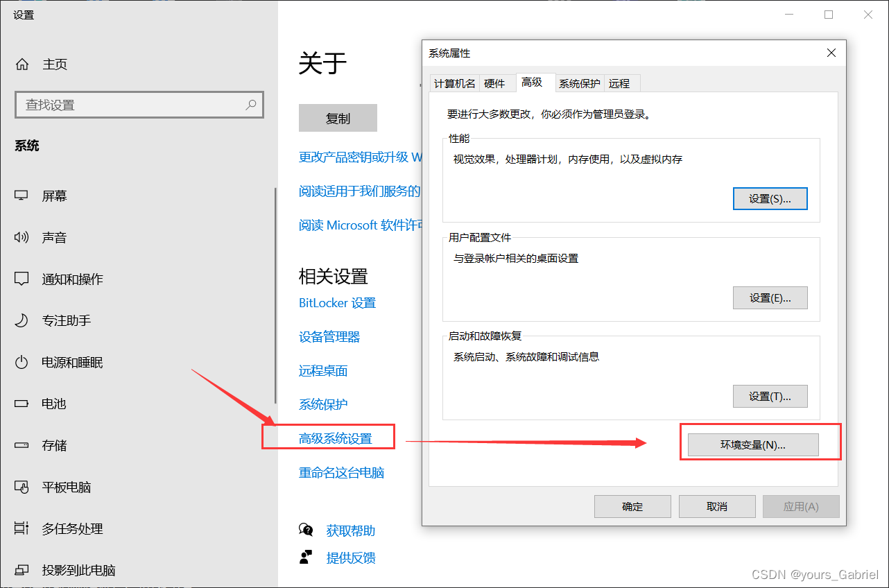Open startup and recovery 设置(T)... button
The image size is (889, 588).
tap(770, 396)
